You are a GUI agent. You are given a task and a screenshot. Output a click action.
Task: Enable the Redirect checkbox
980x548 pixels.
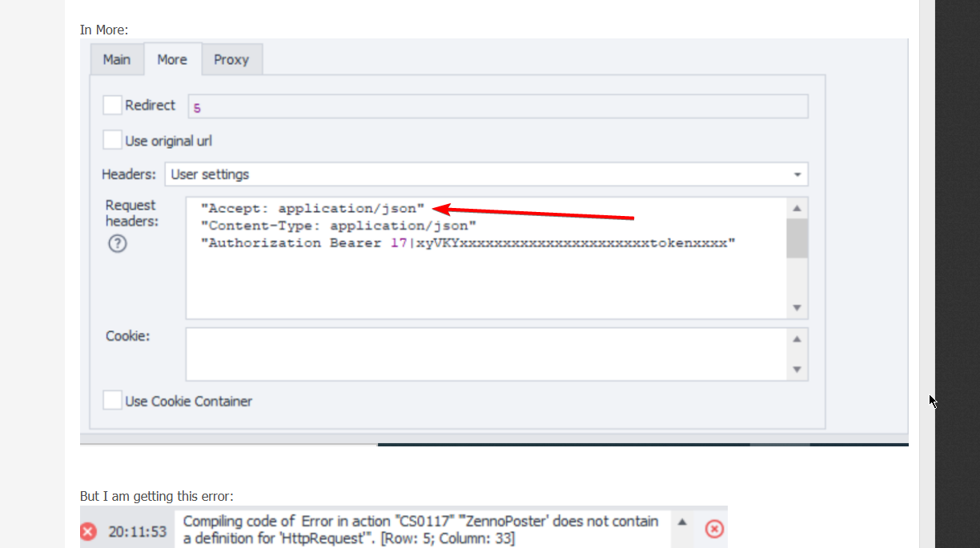click(x=113, y=105)
